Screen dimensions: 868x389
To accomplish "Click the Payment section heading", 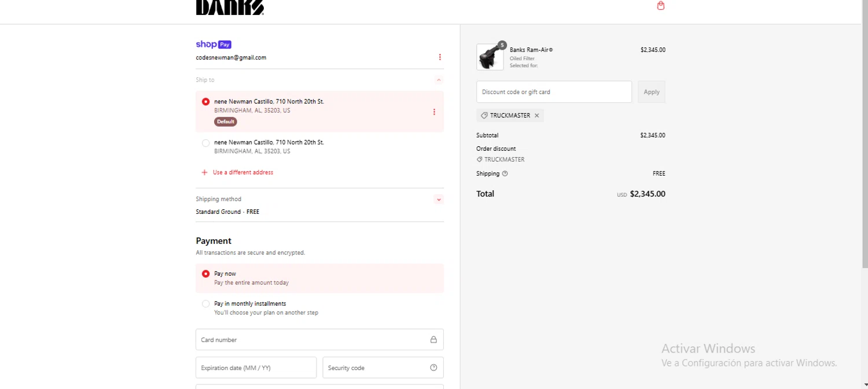I will point(214,241).
